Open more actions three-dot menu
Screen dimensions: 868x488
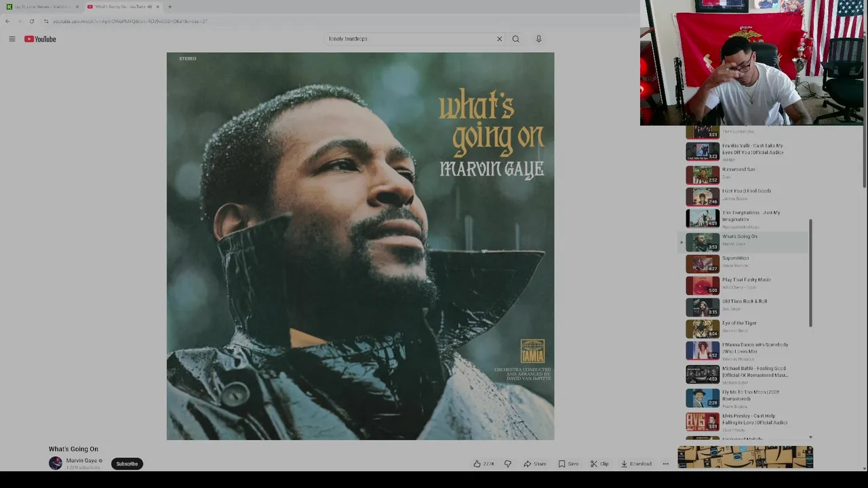666,464
